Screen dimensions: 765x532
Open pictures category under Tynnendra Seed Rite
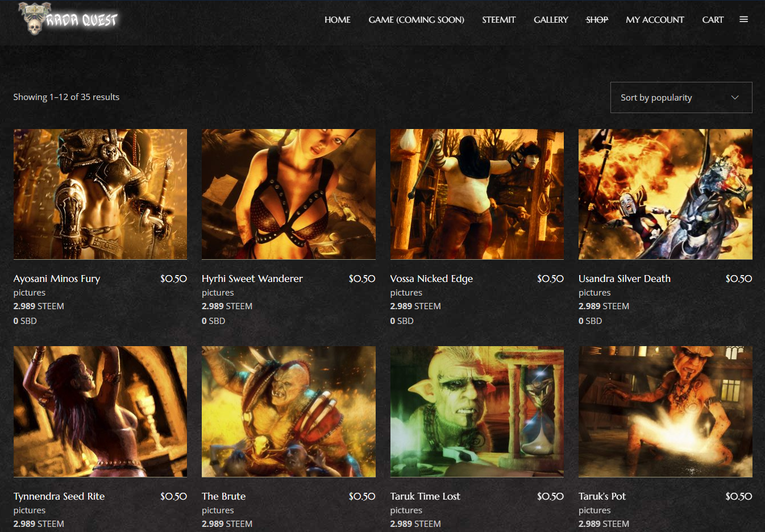click(x=30, y=510)
